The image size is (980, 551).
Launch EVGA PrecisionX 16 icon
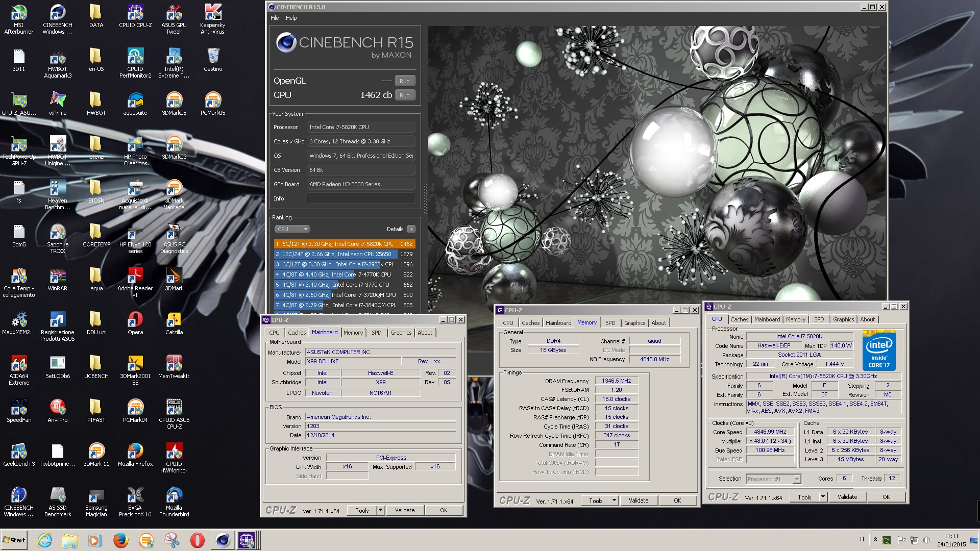(135, 502)
